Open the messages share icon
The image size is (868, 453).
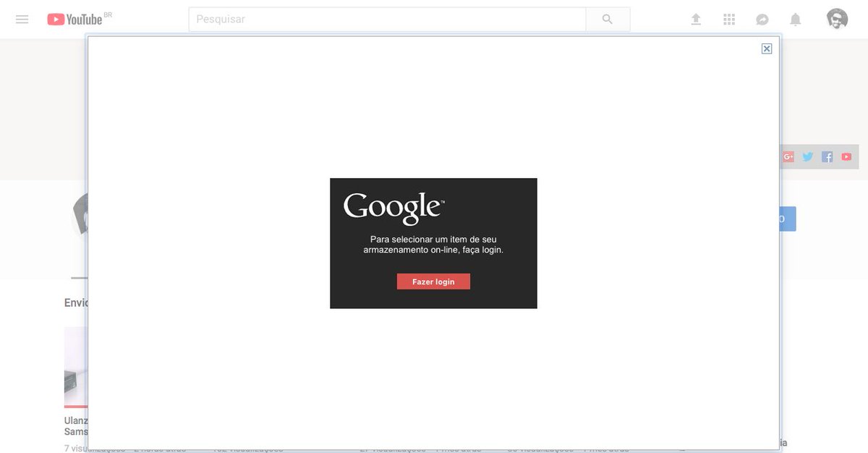tap(762, 20)
